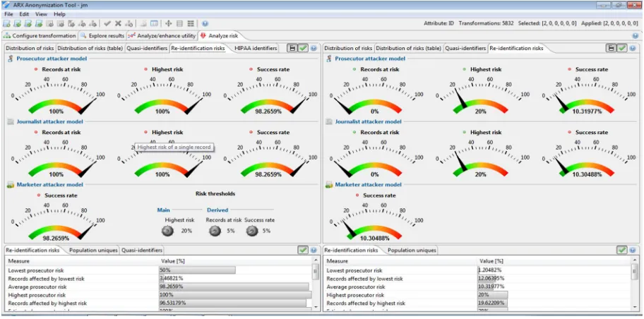Click the blue column-layout icon in toolbar

pos(154,24)
